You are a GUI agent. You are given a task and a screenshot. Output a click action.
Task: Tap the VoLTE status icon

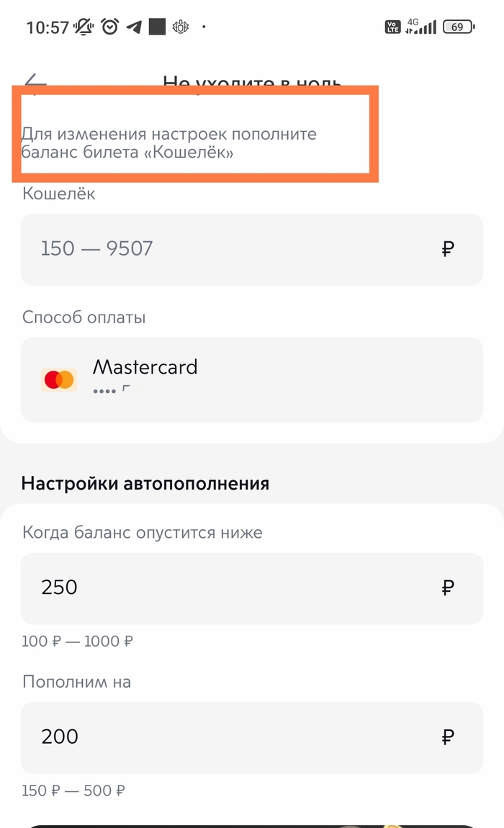[392, 27]
